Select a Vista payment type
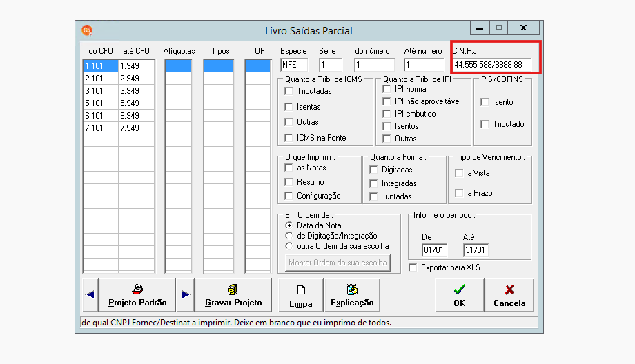Screen dimensions: 635x364 pos(459,173)
